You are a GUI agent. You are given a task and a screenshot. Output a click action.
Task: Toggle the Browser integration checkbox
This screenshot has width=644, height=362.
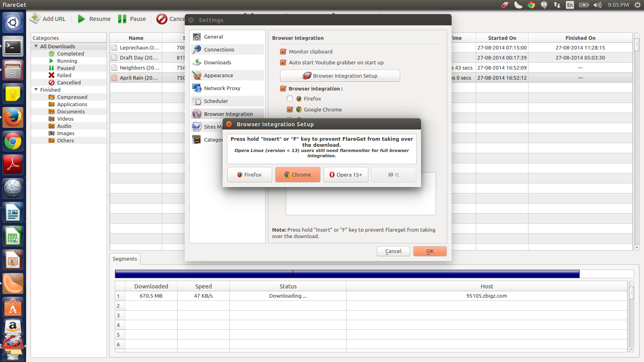[x=283, y=88]
